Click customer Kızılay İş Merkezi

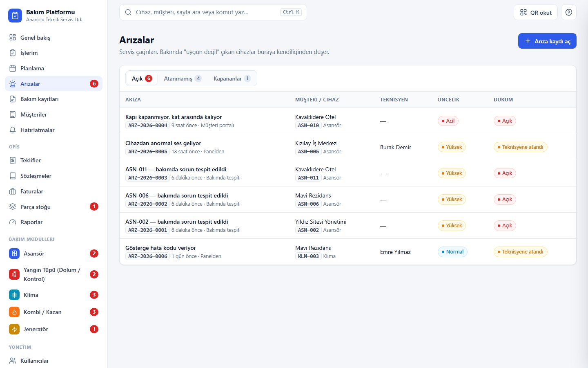point(316,143)
